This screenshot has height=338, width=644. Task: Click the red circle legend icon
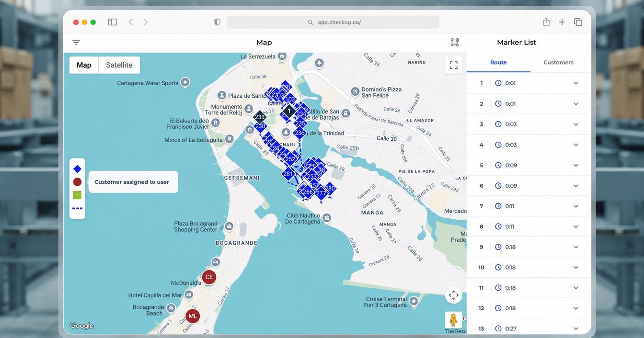pos(77,182)
